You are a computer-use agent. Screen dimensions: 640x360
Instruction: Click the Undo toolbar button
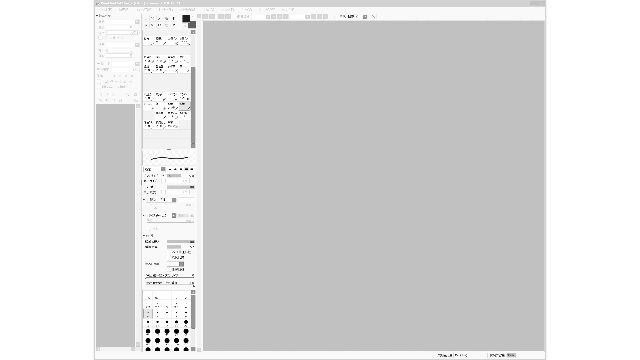tap(205, 16)
